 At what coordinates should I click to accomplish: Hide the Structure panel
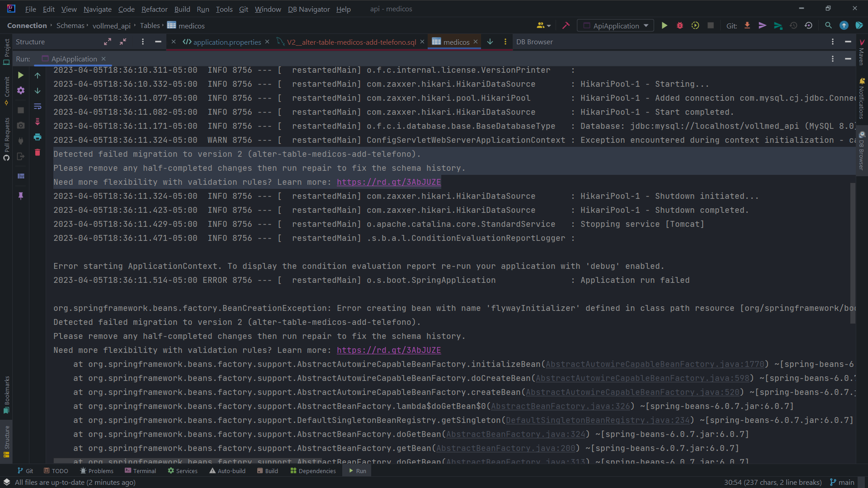coord(158,42)
